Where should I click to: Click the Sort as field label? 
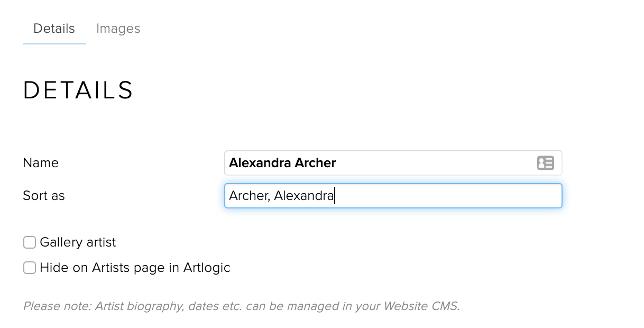click(x=44, y=196)
